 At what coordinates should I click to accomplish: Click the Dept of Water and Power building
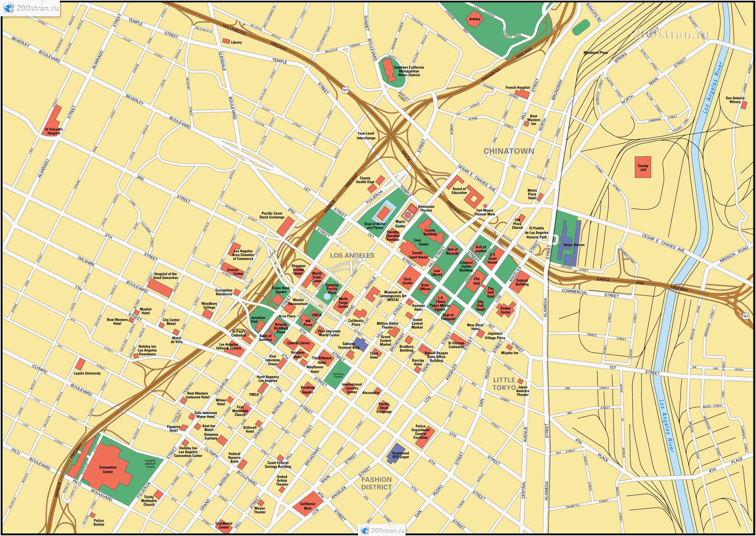383,214
